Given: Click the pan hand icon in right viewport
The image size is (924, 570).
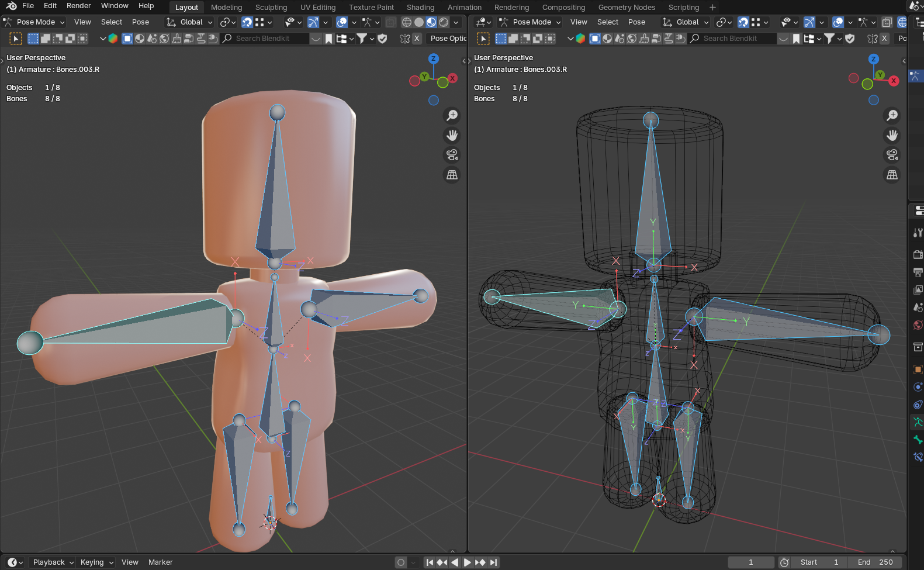Looking at the screenshot, I should tap(892, 136).
